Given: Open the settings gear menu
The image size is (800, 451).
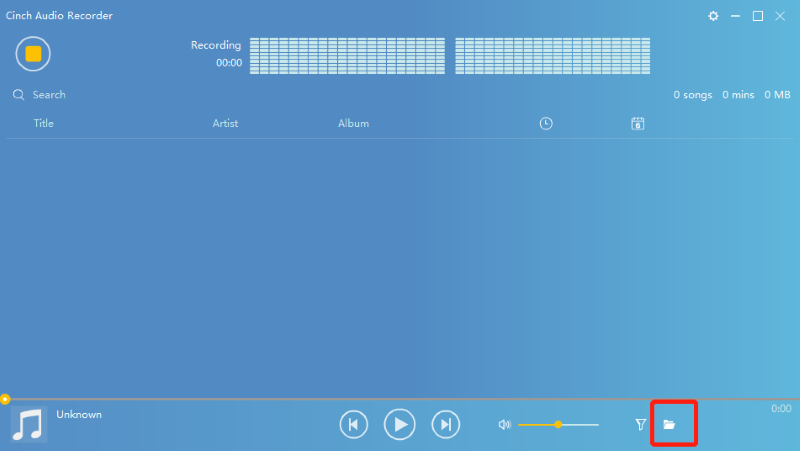Looking at the screenshot, I should 713,16.
